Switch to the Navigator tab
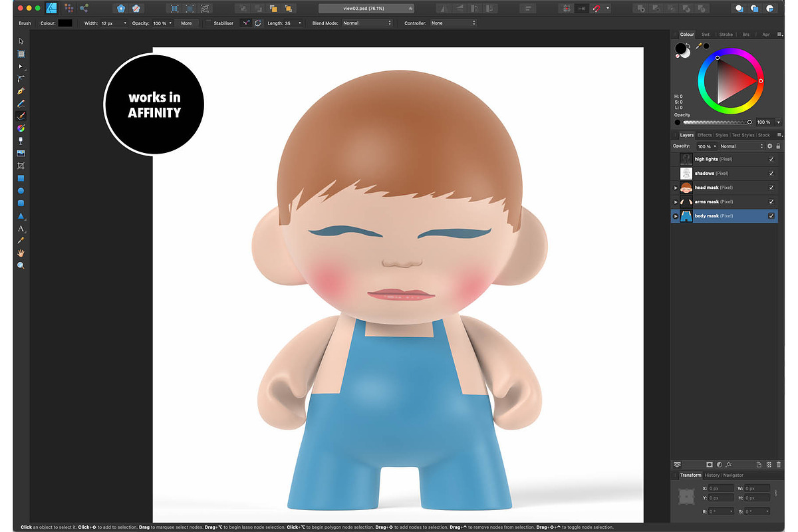Screen dimensions: 798x532 pos(733,475)
